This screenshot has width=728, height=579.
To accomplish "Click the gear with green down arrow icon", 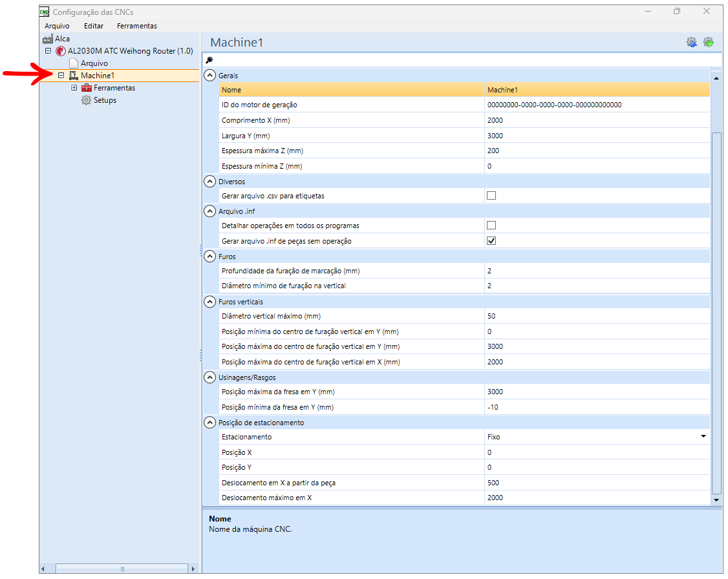I will (709, 43).
